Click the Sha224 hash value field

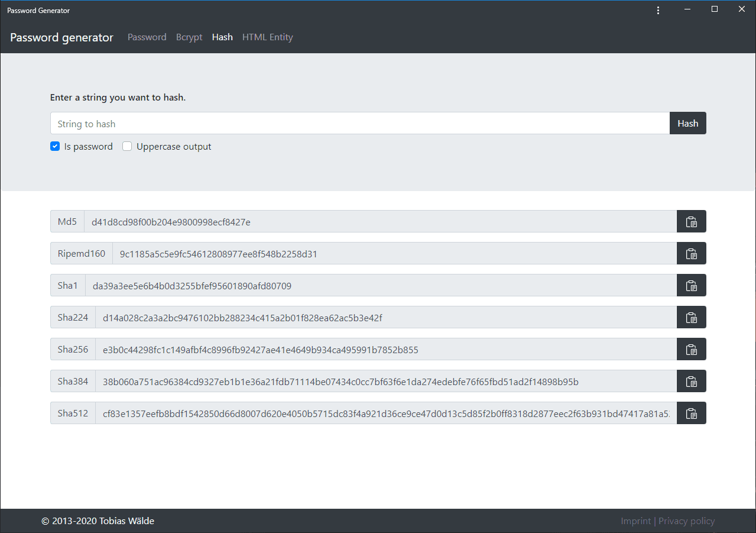pyautogui.click(x=386, y=318)
